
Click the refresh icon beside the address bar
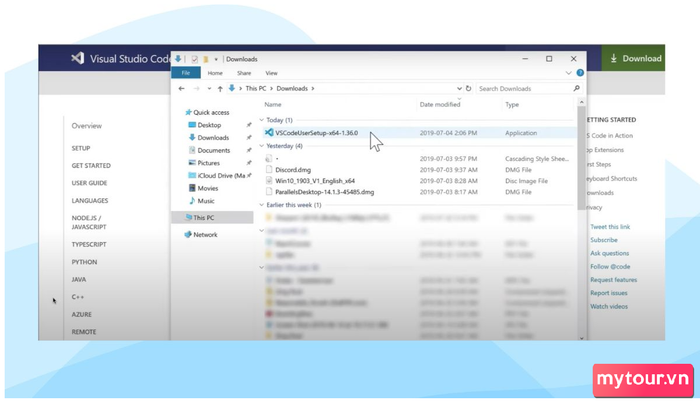[468, 88]
